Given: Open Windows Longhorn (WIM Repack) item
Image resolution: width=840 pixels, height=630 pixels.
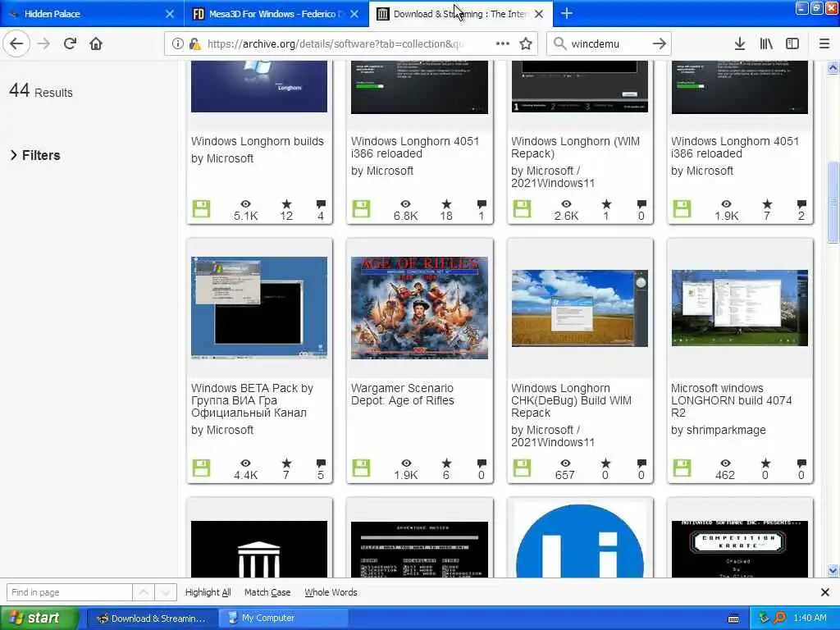Looking at the screenshot, I should 575,148.
